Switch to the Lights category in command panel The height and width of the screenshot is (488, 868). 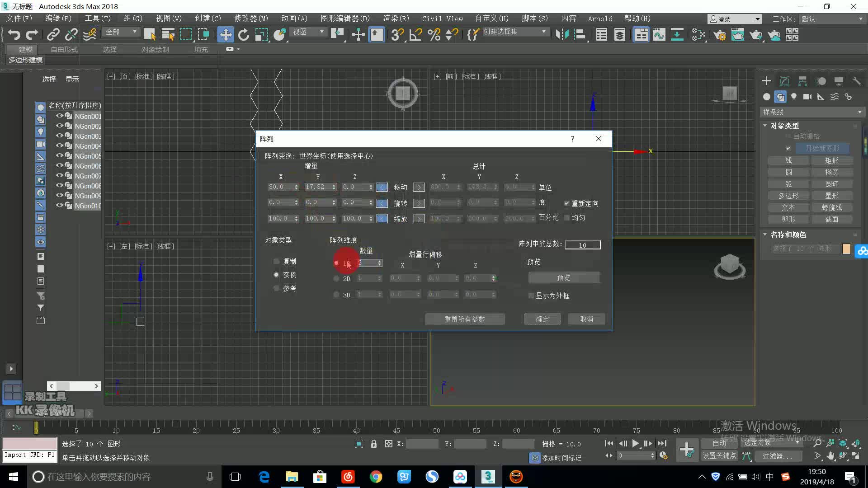[794, 97]
